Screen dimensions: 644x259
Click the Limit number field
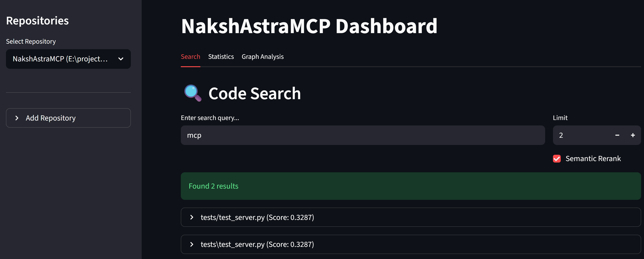point(581,135)
